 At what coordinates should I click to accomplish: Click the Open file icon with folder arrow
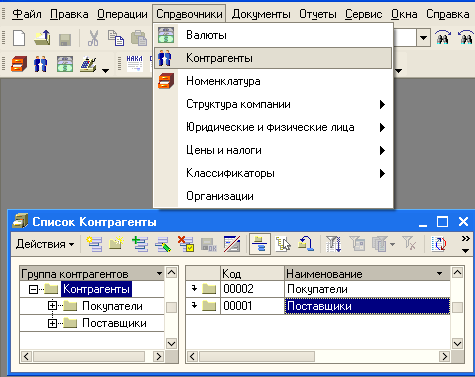pos(42,38)
